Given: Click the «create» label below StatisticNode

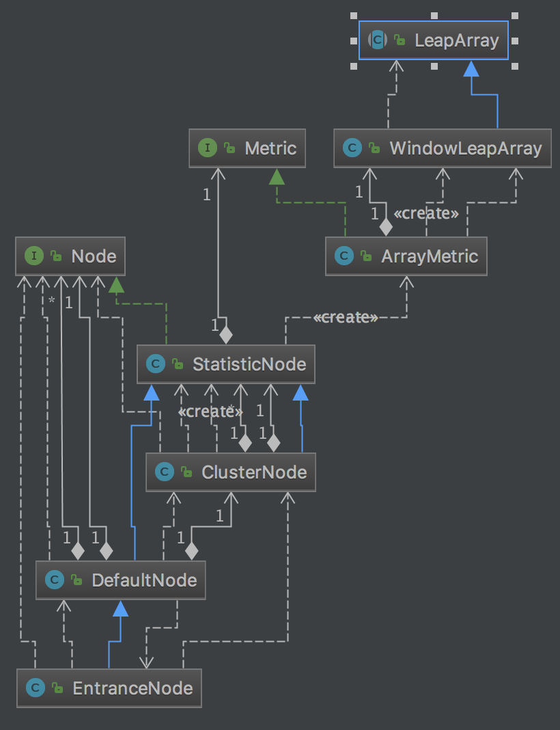Looking at the screenshot, I should pyautogui.click(x=210, y=411).
